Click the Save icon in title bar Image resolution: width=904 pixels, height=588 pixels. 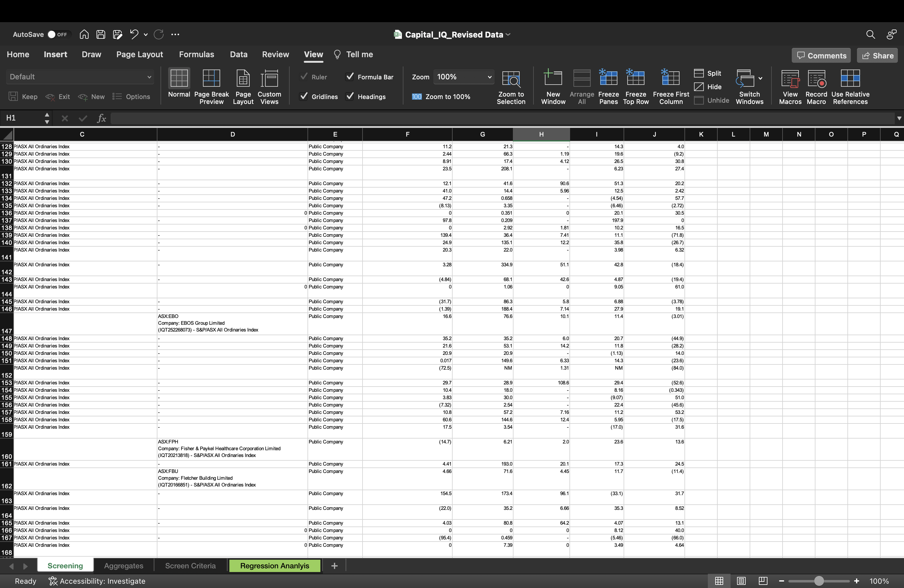(101, 34)
